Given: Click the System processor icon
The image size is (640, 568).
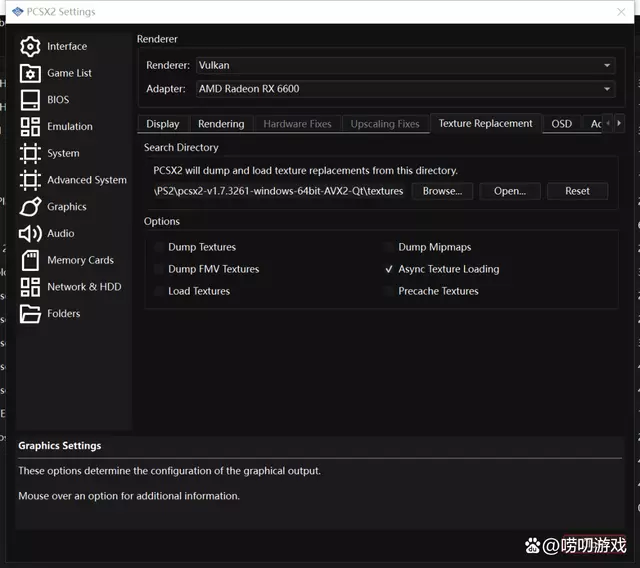Looking at the screenshot, I should coord(30,153).
